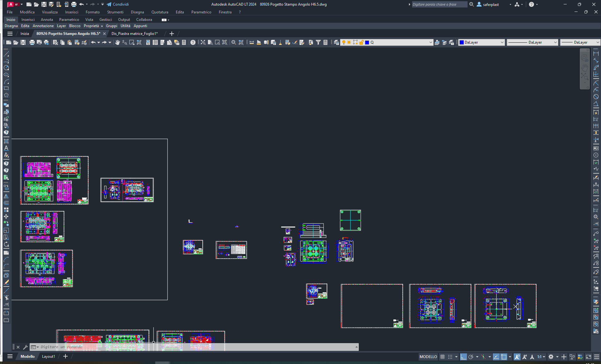Click the quick select filter funnel icon

coord(318,42)
